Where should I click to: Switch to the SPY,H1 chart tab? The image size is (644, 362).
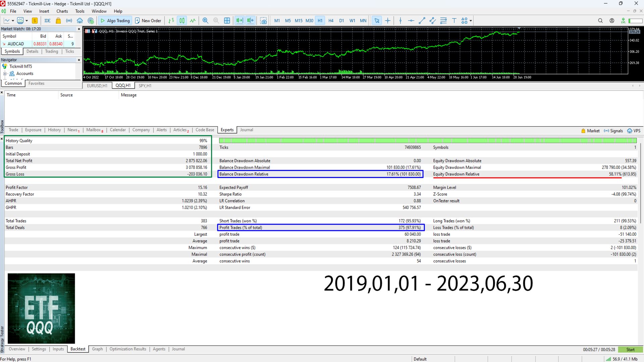coord(145,85)
